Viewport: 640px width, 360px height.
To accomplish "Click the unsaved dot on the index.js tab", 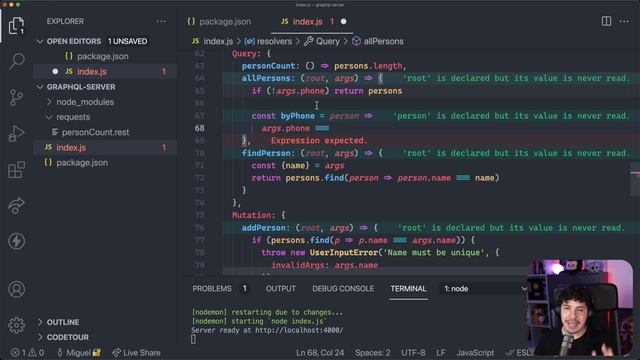I will click(x=344, y=21).
